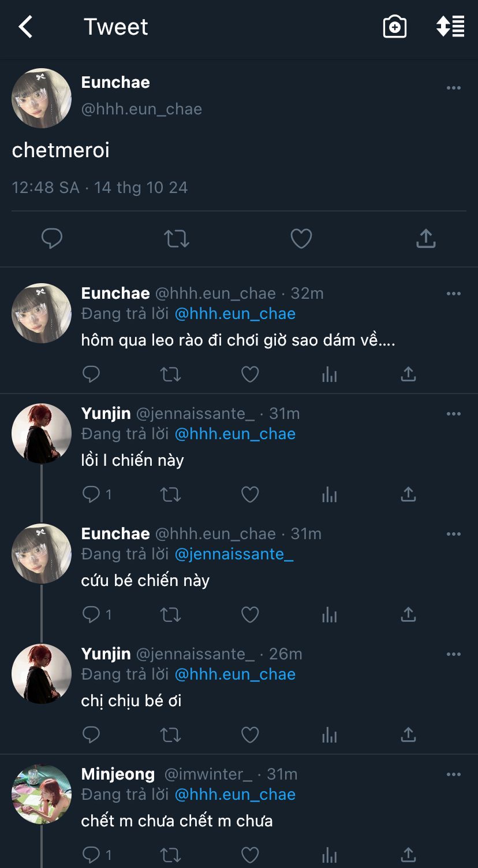478x868 pixels.
Task: Open @hhh.eun_chae mention in Minjeong's reply
Action: pyautogui.click(x=235, y=795)
